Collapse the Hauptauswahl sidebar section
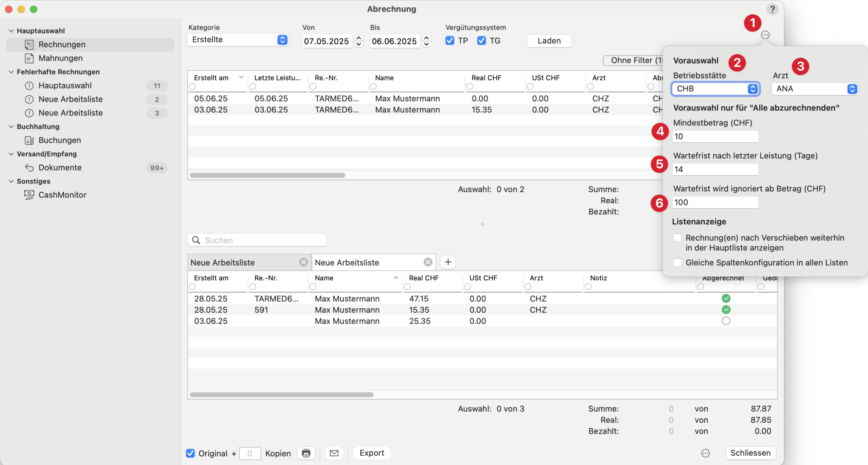Screen dimensions: 868x465 11,31
